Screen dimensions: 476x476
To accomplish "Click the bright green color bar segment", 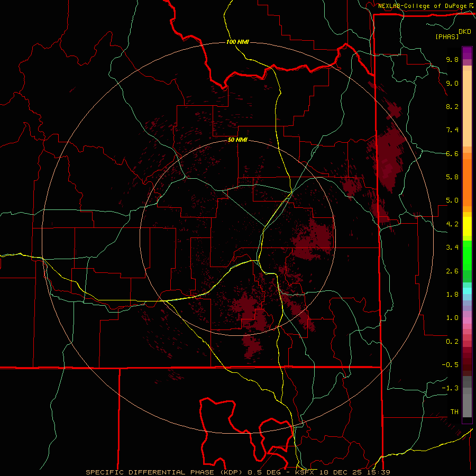I will (x=467, y=255).
